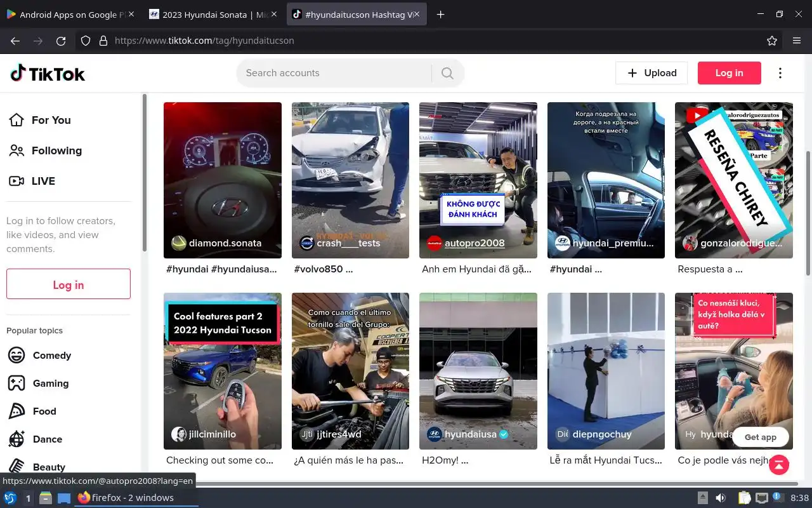
Task: Click the crash____tests profile avatar
Action: pos(306,243)
